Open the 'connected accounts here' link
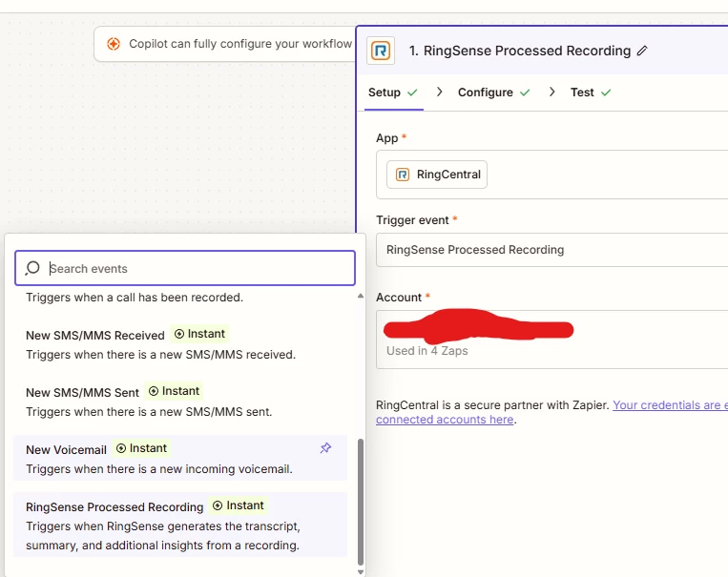Screen dimensions: 728x577 click(x=445, y=420)
